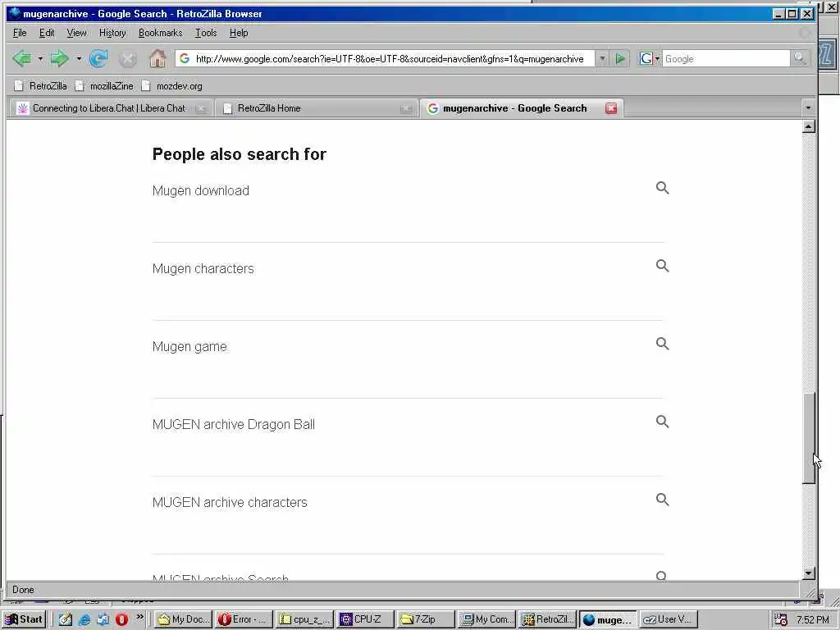Open the Windows Start menu
The height and width of the screenshot is (630, 840).
[x=24, y=619]
